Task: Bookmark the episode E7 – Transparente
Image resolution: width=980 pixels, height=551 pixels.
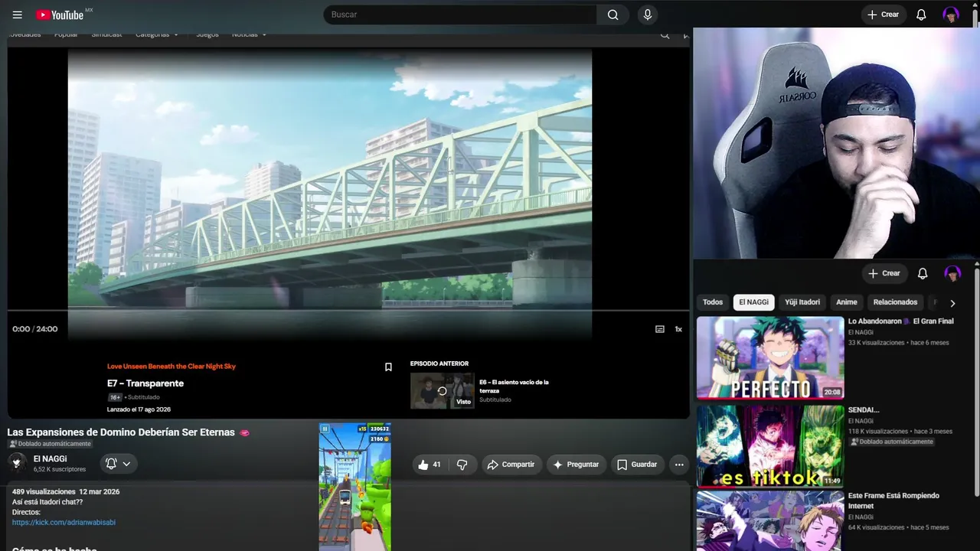Action: tap(388, 367)
